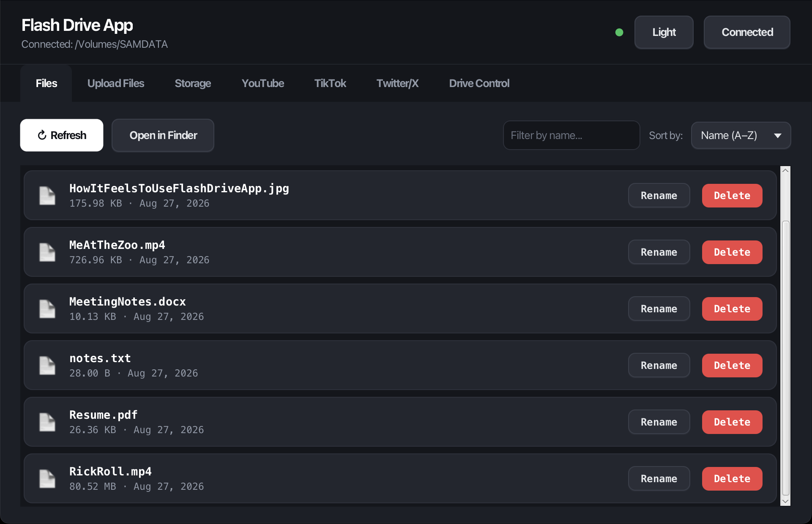The height and width of the screenshot is (524, 812).
Task: Delete HowItFeelsToUseFlashDriveApp.jpg
Action: click(x=732, y=196)
